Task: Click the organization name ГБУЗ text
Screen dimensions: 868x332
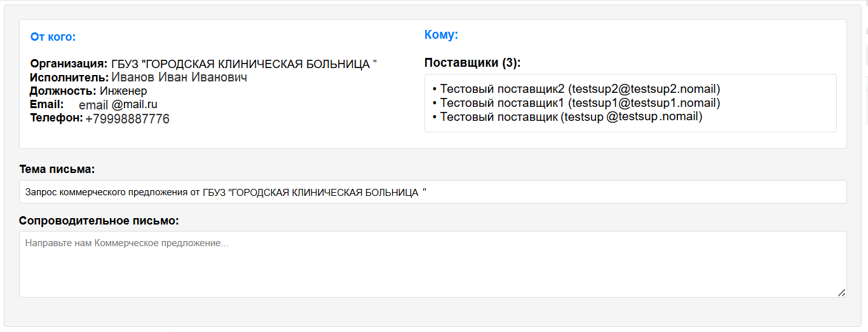Action: [x=244, y=64]
